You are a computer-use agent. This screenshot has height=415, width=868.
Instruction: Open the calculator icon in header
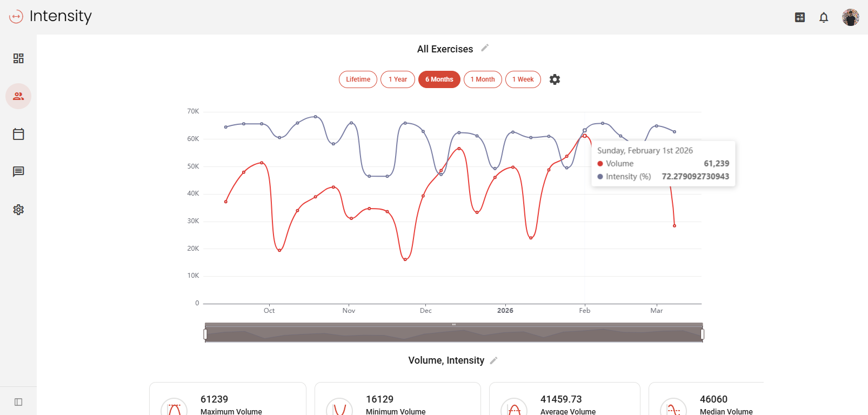tap(800, 17)
